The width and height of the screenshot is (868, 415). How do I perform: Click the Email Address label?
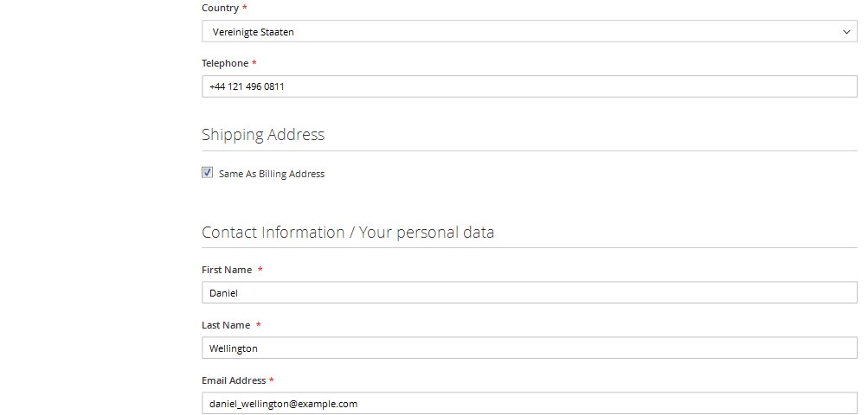tap(234, 380)
